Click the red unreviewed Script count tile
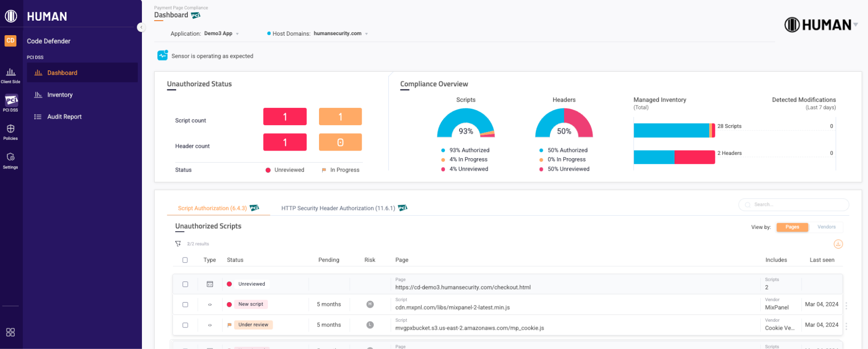Viewport: 868px width, 349px height. [285, 117]
